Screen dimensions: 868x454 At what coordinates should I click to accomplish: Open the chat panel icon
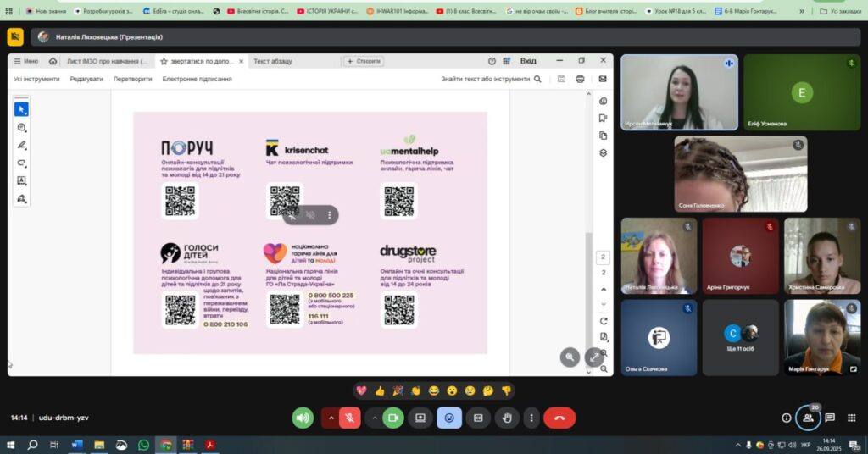click(x=830, y=418)
